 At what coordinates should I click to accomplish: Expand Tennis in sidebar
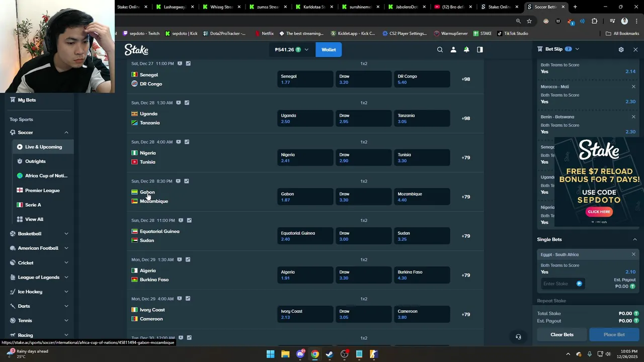coord(66,321)
